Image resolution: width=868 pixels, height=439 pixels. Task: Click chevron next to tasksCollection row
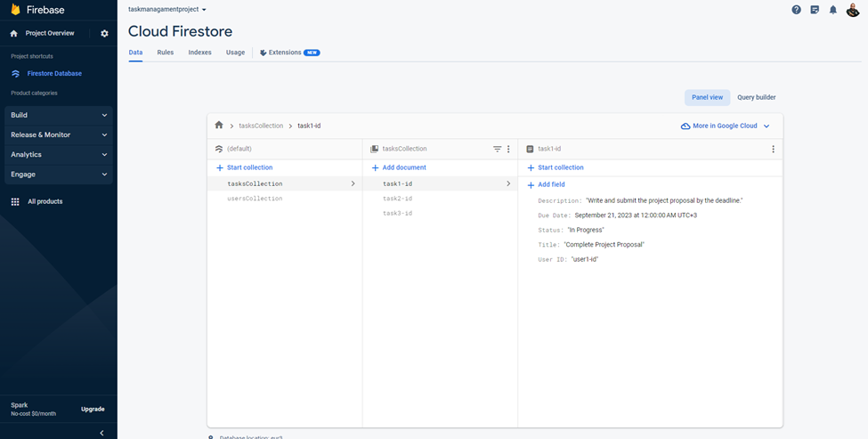point(353,183)
